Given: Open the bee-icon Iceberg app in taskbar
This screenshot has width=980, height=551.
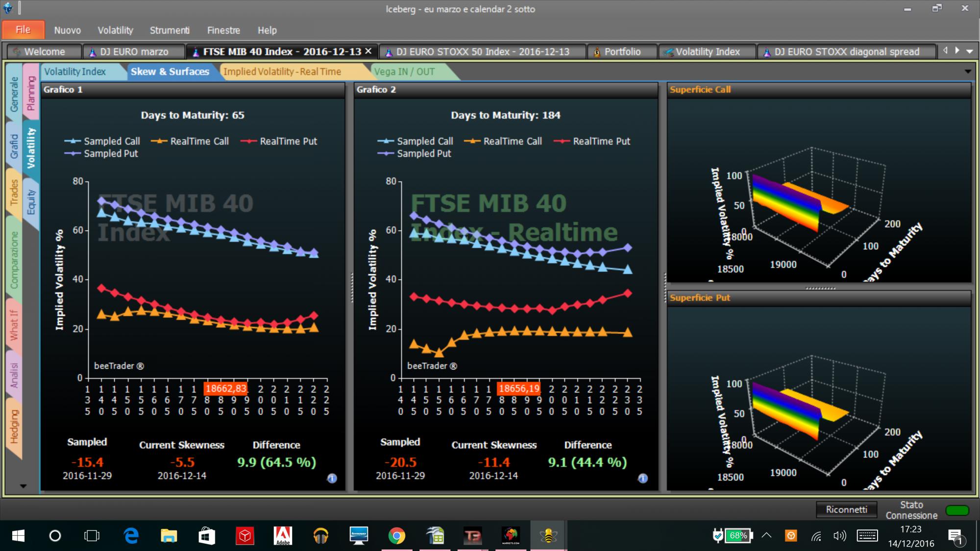Looking at the screenshot, I should 548,536.
